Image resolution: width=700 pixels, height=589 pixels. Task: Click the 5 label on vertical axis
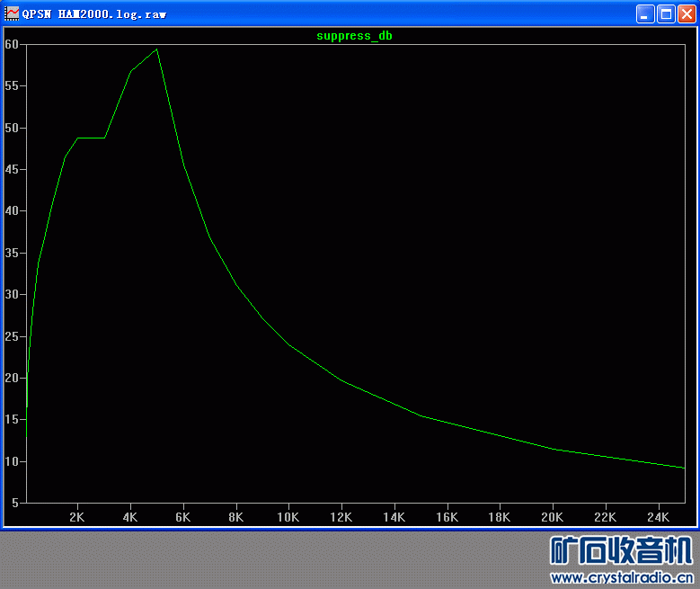tap(13, 503)
